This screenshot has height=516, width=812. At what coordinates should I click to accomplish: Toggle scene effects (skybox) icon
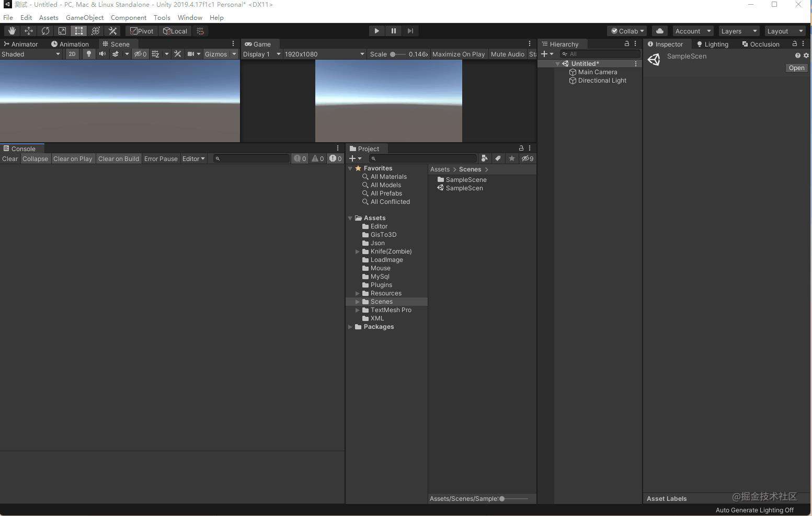point(116,54)
